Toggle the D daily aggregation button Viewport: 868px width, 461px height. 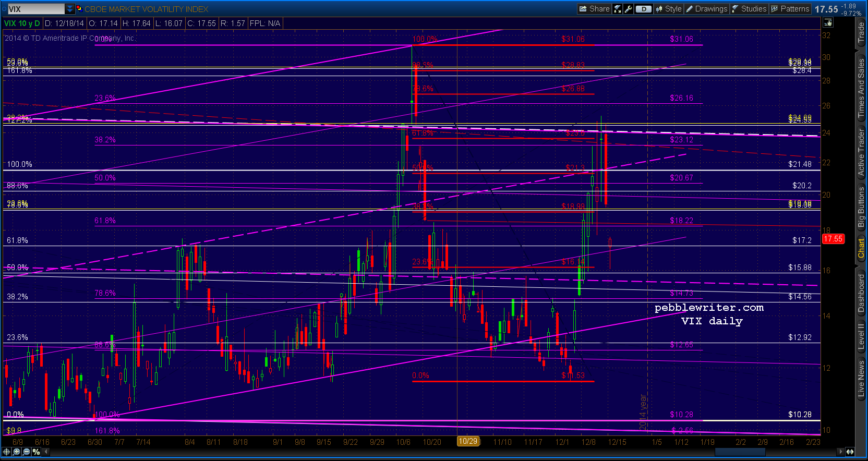click(x=644, y=9)
